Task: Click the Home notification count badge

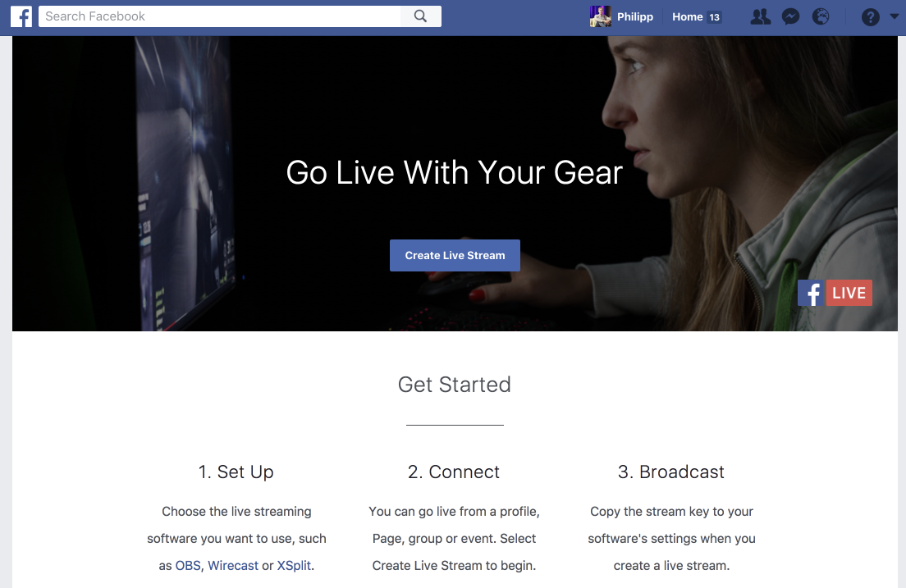Action: 714,17
